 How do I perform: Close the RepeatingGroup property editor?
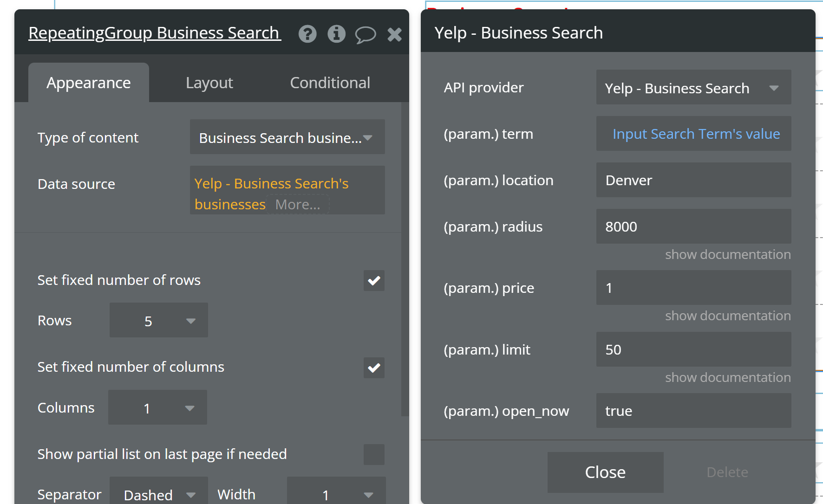tap(394, 34)
